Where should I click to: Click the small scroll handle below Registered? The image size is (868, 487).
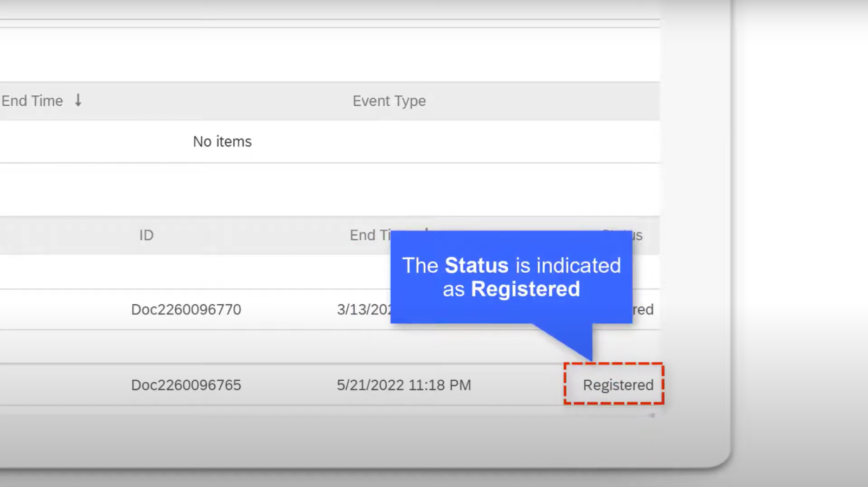tap(652, 415)
